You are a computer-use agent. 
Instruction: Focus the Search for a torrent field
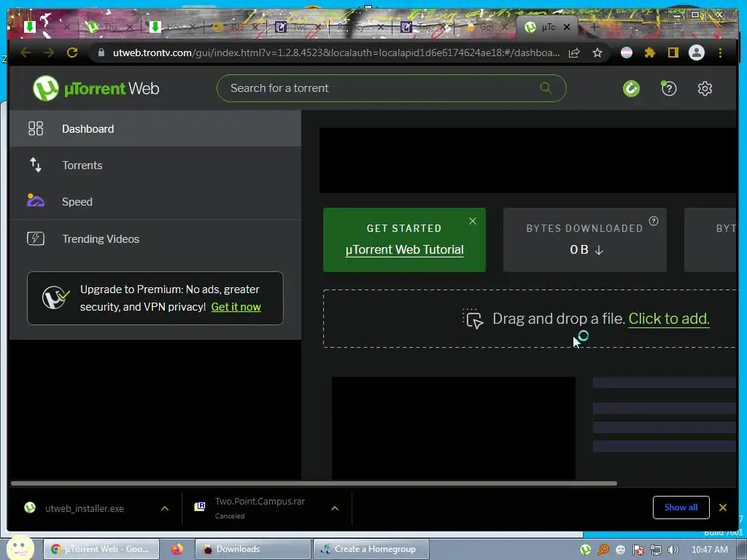click(391, 88)
